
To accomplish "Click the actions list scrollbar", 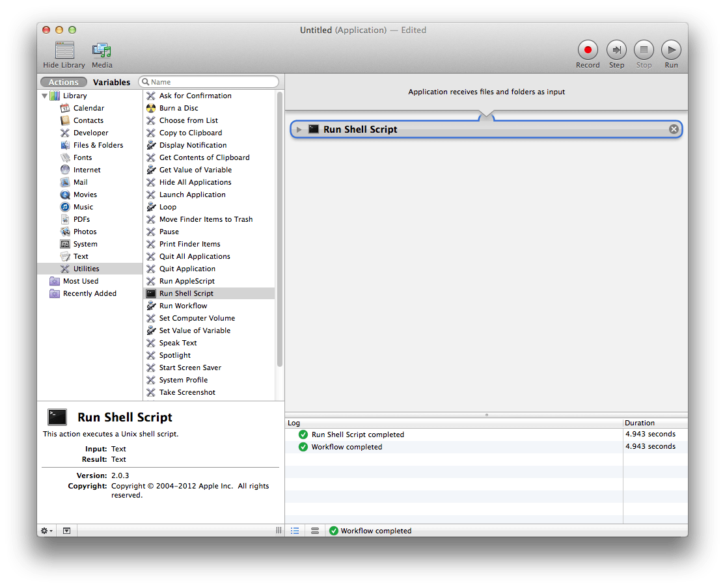I will pyautogui.click(x=280, y=228).
